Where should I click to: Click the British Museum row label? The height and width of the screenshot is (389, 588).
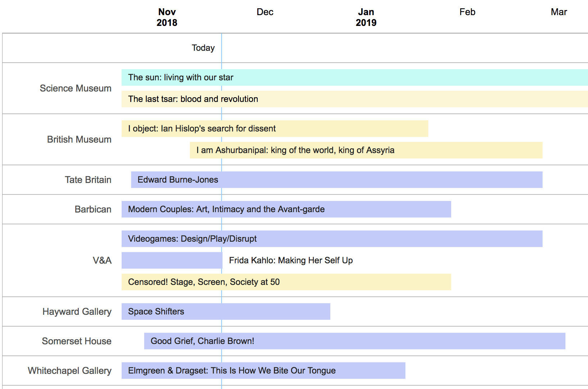79,139
